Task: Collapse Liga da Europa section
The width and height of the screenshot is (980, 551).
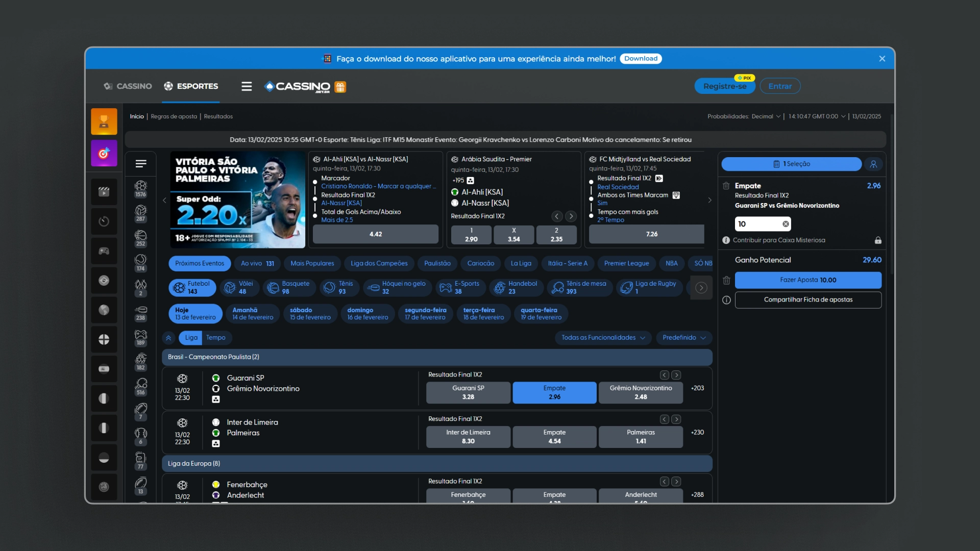Action: [437, 464]
